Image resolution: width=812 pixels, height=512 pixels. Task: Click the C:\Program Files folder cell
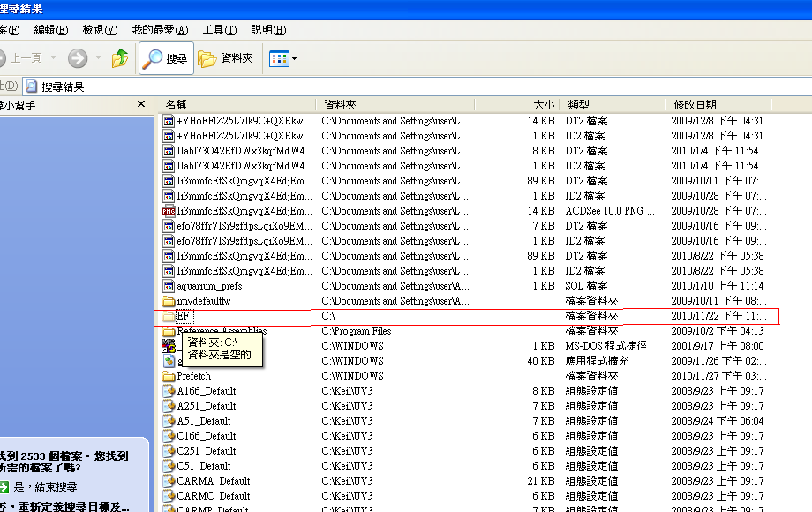point(357,331)
